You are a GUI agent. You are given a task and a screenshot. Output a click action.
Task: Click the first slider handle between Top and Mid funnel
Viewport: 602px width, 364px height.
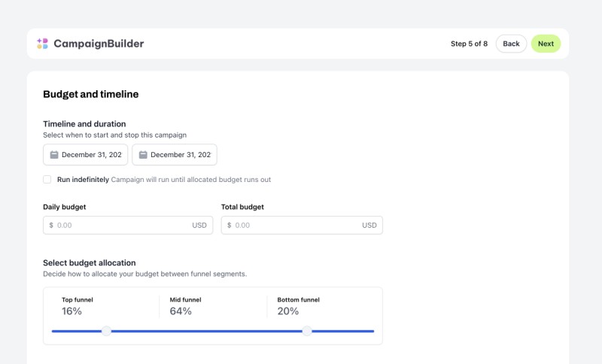pyautogui.click(x=106, y=331)
